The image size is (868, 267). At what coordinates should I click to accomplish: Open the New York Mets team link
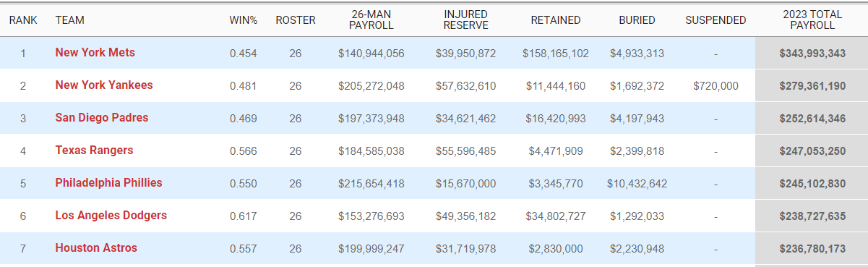[95, 53]
